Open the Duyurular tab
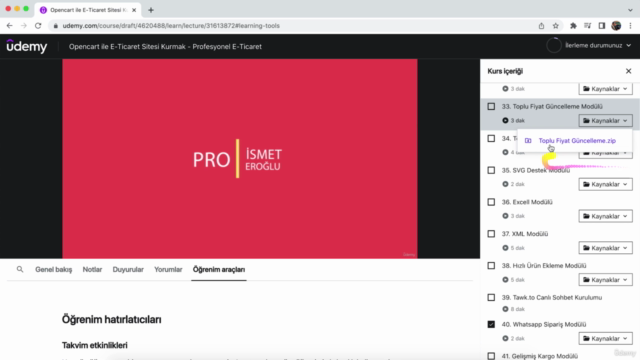640x360 pixels. 128,269
